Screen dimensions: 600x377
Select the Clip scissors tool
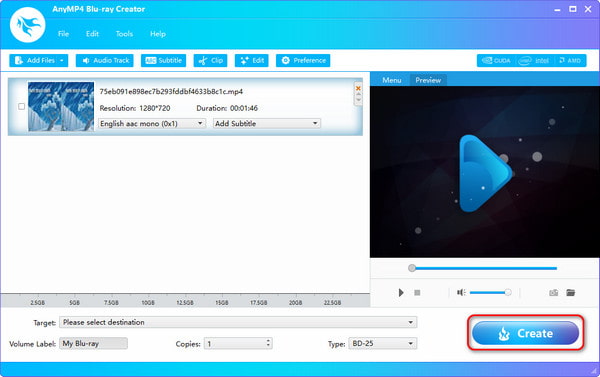210,60
